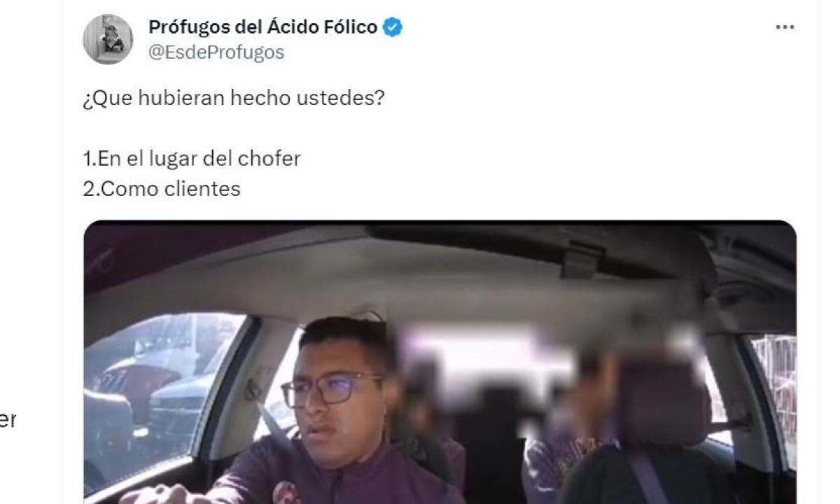840x504 pixels.
Task: Open the Prófugos del Ácido Fólico display name link
Action: click(263, 27)
